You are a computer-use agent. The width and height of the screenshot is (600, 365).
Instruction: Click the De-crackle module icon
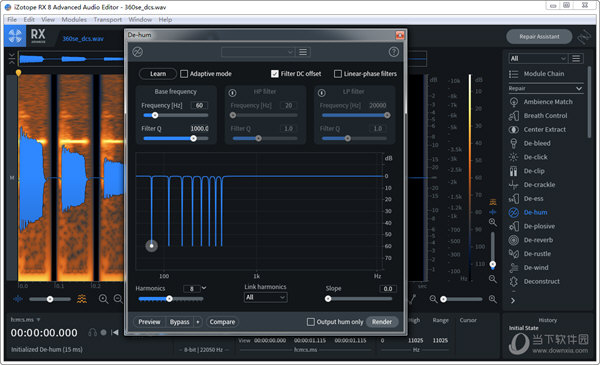coord(514,184)
